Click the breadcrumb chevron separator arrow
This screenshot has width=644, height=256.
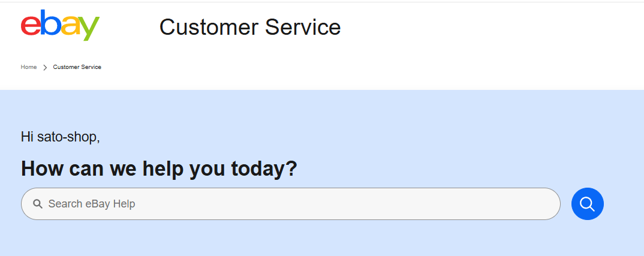[x=45, y=67]
